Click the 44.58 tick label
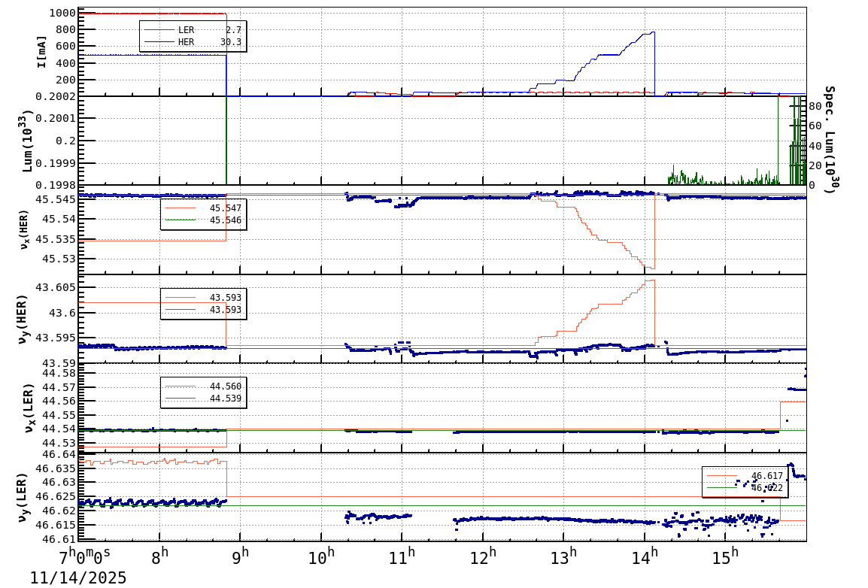Screen dimensions: 868x588 pyautogui.click(x=59, y=373)
